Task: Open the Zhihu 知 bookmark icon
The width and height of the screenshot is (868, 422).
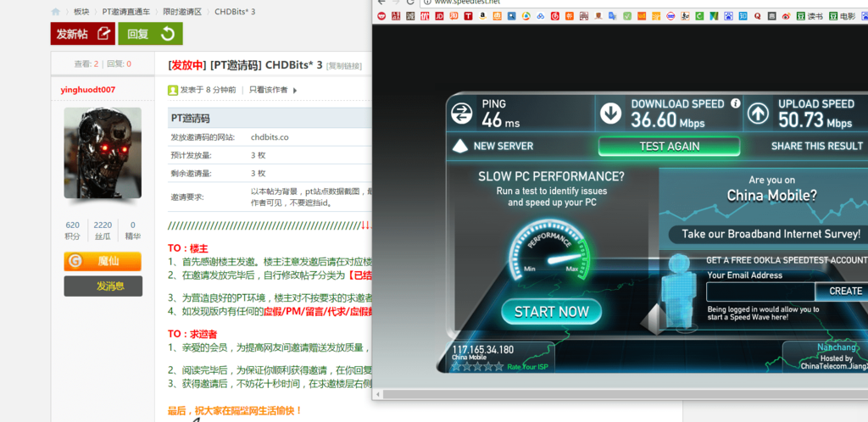Action: coord(743,17)
